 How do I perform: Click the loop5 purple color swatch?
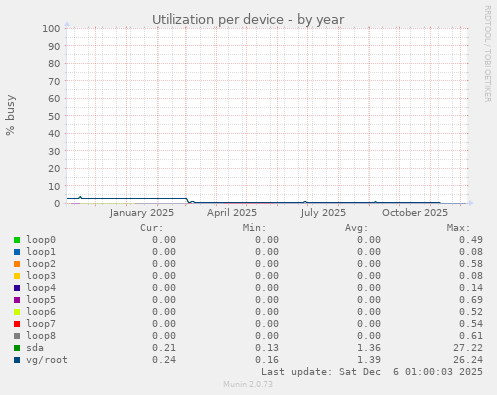(17, 300)
